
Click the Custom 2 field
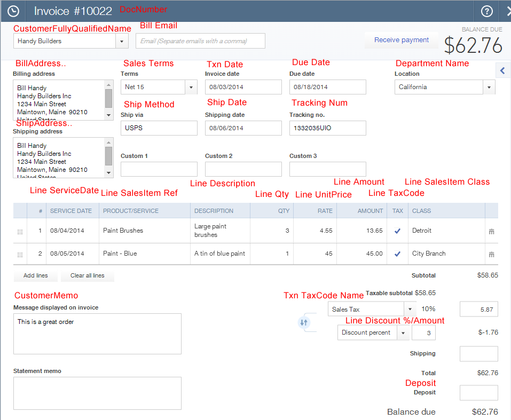[243, 169]
